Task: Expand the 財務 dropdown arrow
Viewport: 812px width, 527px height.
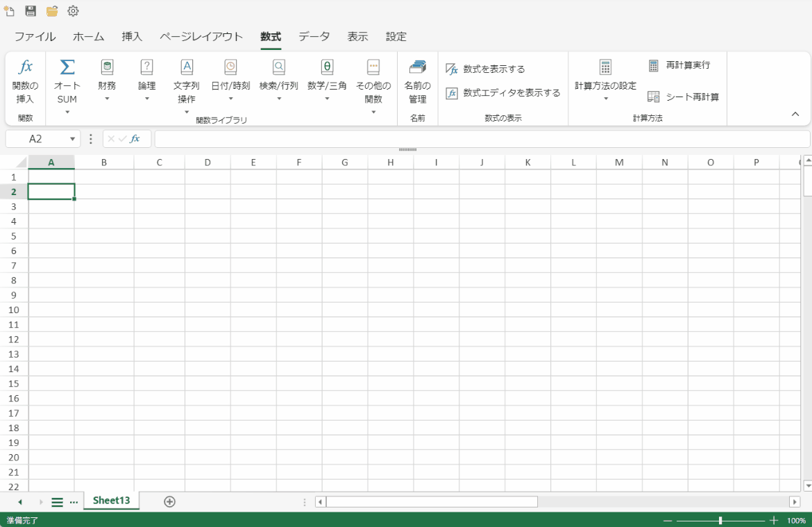Action: tap(107, 99)
